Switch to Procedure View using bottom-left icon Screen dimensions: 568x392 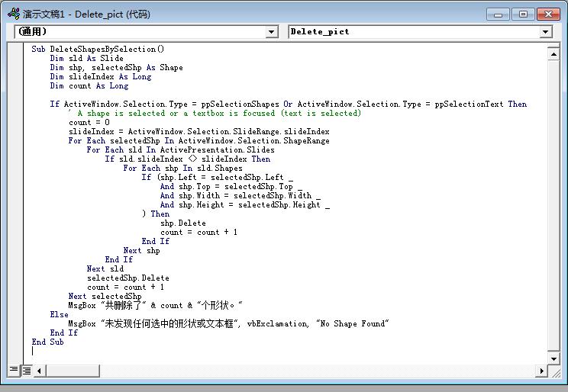[x=14, y=371]
